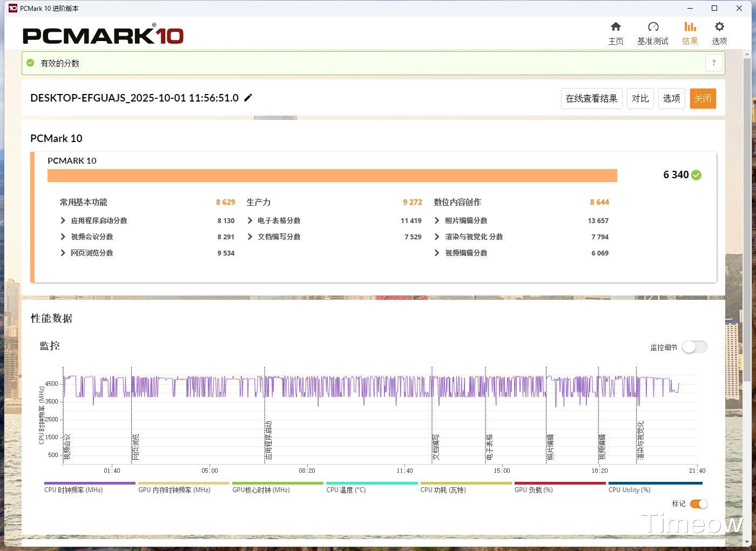
Task: Click the result name DESKTOP-EFGUAJS_2025-10-01 11:56:51.0
Action: click(134, 98)
